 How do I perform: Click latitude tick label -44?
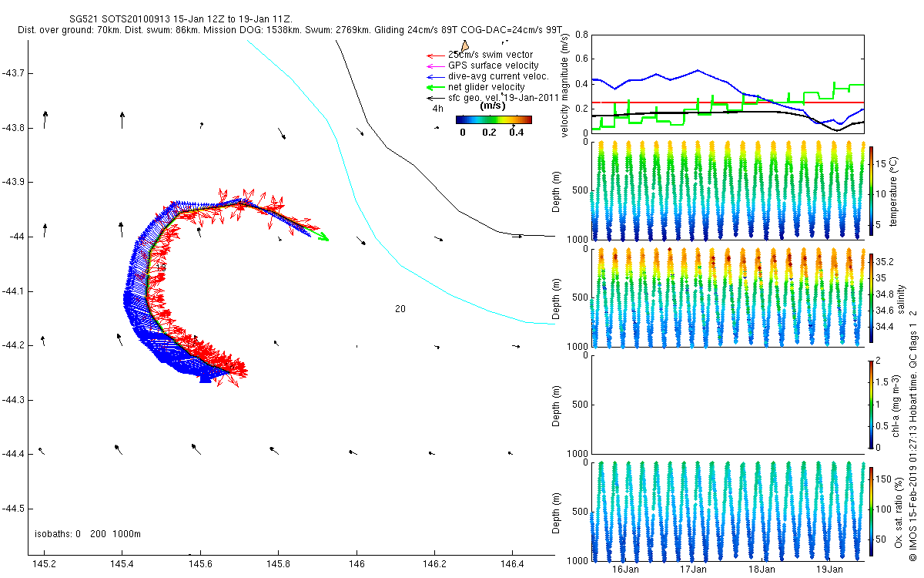coord(17,237)
